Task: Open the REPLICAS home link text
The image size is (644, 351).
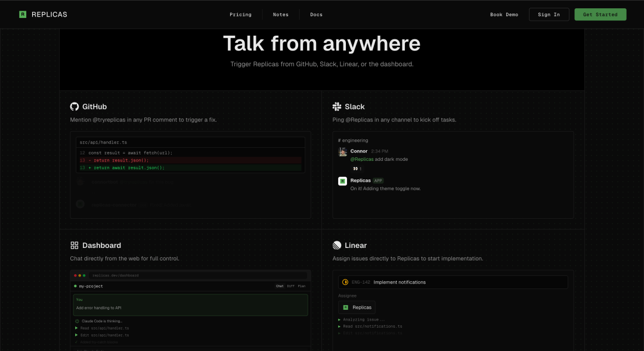Action: tap(49, 14)
